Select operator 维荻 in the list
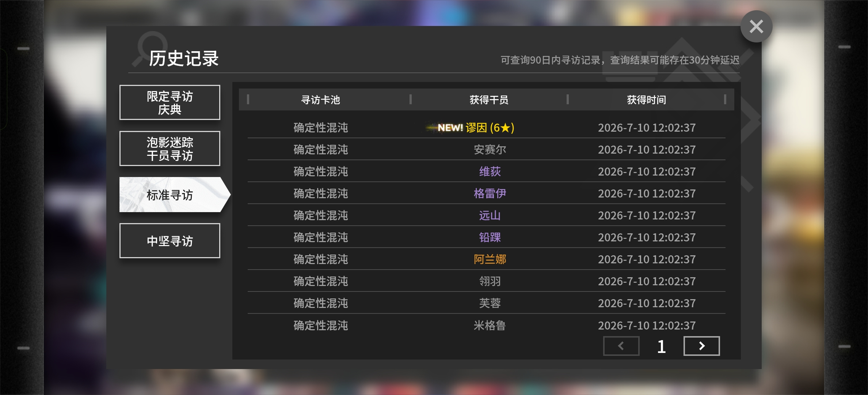 tap(490, 172)
